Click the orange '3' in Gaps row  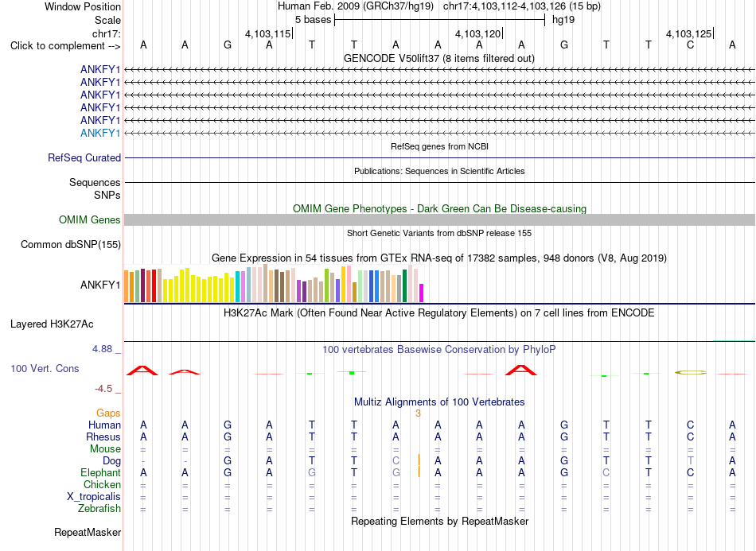click(418, 413)
